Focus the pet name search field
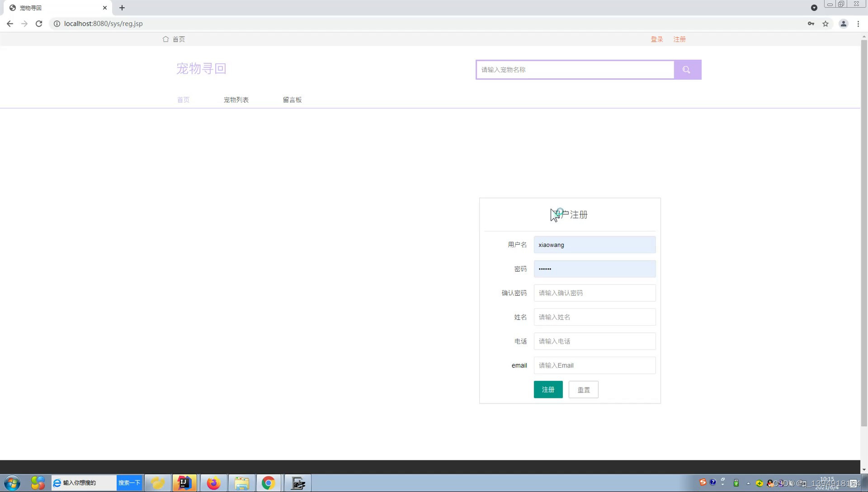This screenshot has height=492, width=868. pyautogui.click(x=575, y=70)
